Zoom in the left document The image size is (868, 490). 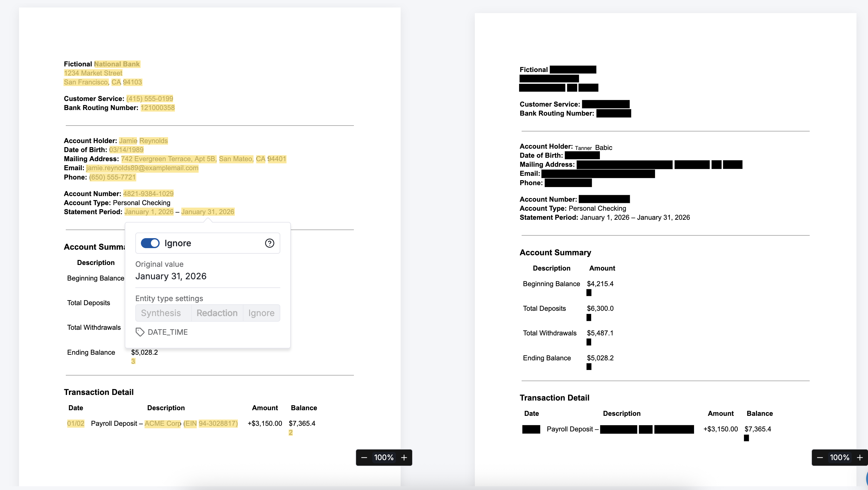[x=404, y=457]
